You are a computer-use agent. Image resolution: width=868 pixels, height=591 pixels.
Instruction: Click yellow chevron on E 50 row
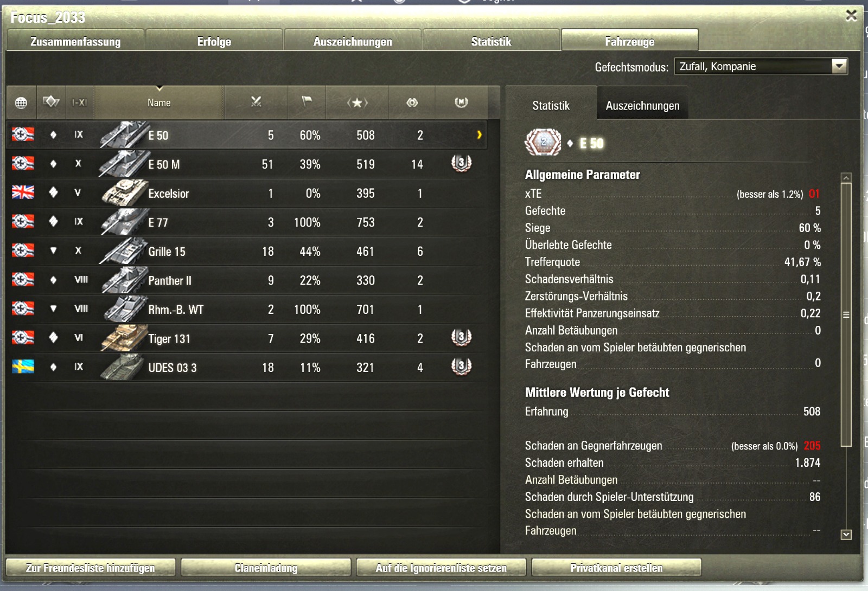coord(479,135)
